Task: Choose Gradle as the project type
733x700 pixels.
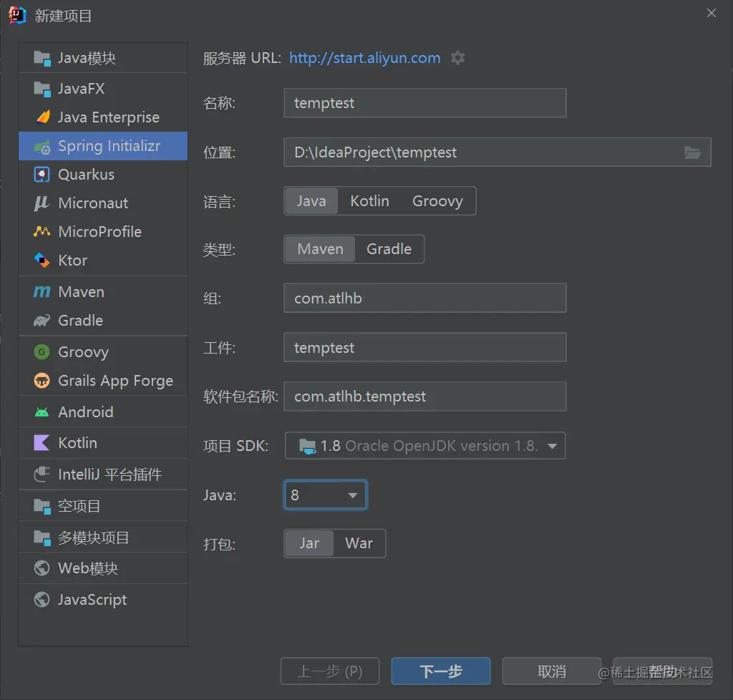Action: (x=389, y=249)
